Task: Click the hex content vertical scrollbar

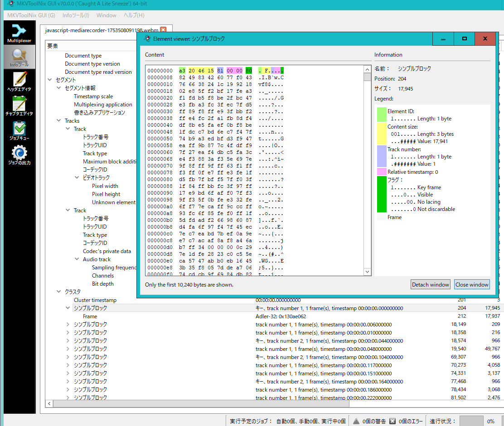Action: tap(367, 172)
